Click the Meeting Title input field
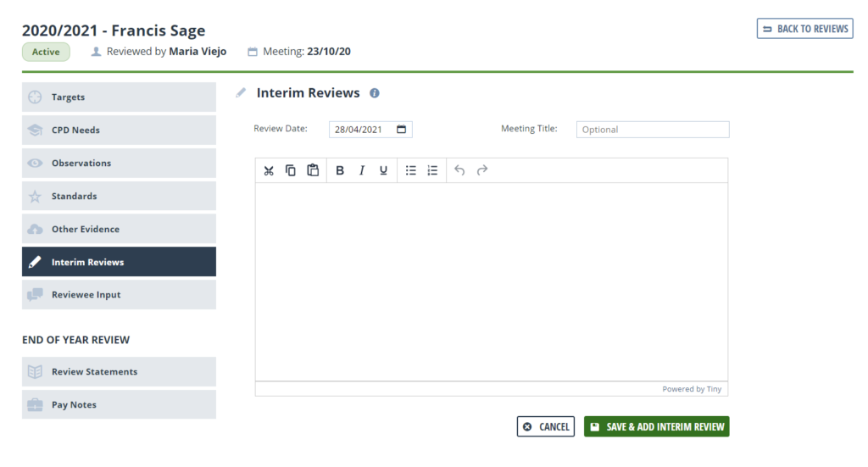Viewport: 868px width, 467px height. pyautogui.click(x=653, y=130)
